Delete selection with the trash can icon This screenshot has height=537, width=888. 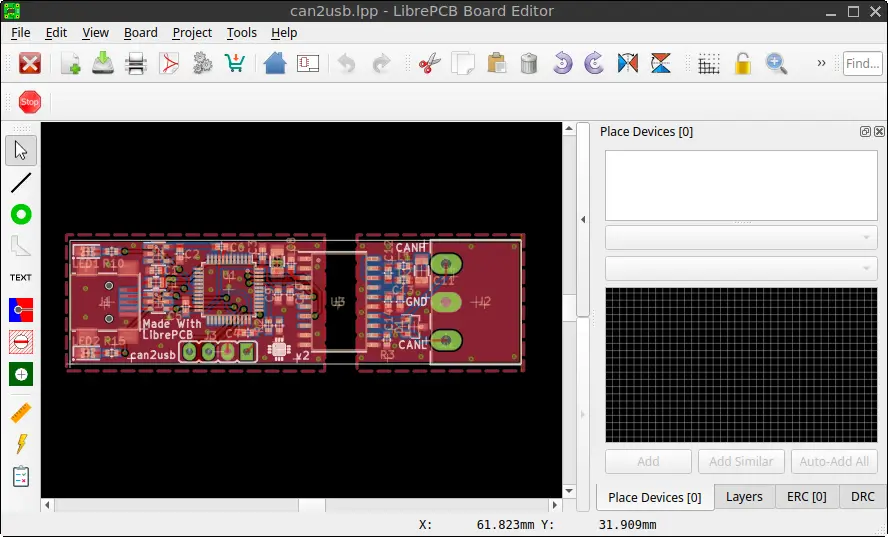(528, 63)
